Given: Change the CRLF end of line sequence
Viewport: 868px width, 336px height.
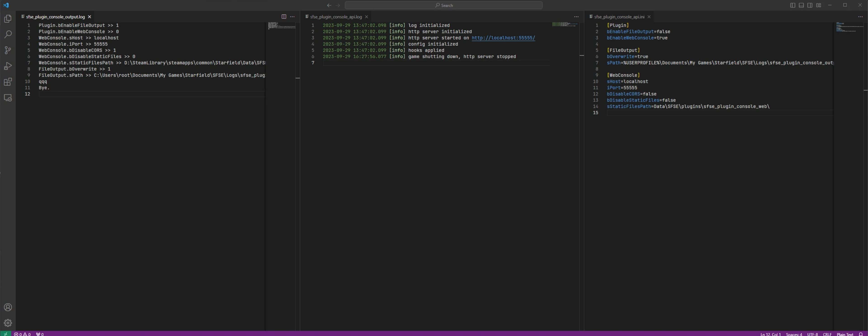Looking at the screenshot, I should point(827,334).
